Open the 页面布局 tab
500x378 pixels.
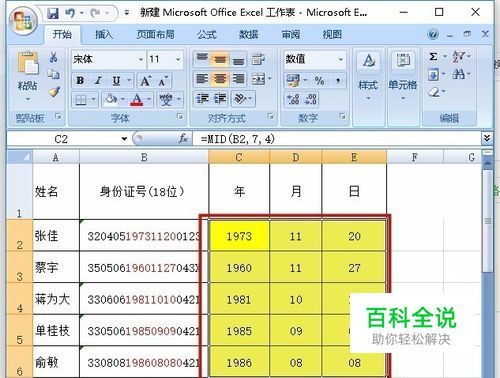[155, 34]
